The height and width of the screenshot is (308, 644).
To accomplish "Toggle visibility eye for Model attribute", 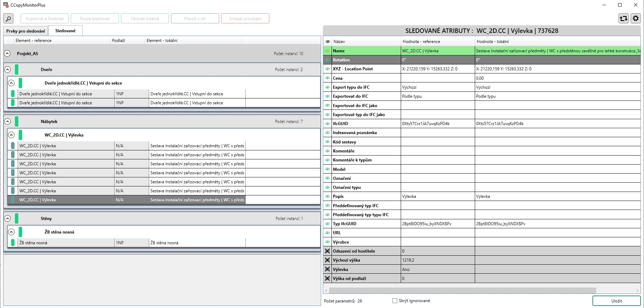I will pyautogui.click(x=327, y=169).
